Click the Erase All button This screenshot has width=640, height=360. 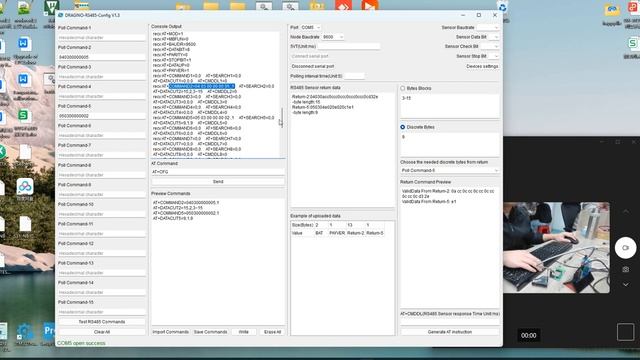272,332
